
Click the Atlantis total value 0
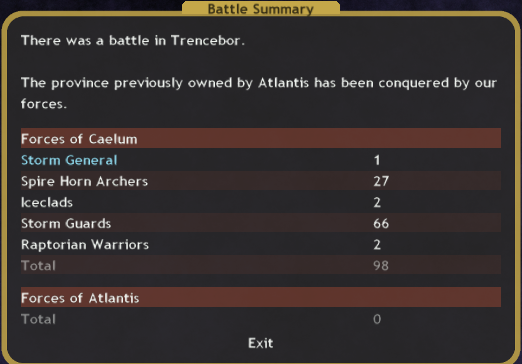(377, 319)
